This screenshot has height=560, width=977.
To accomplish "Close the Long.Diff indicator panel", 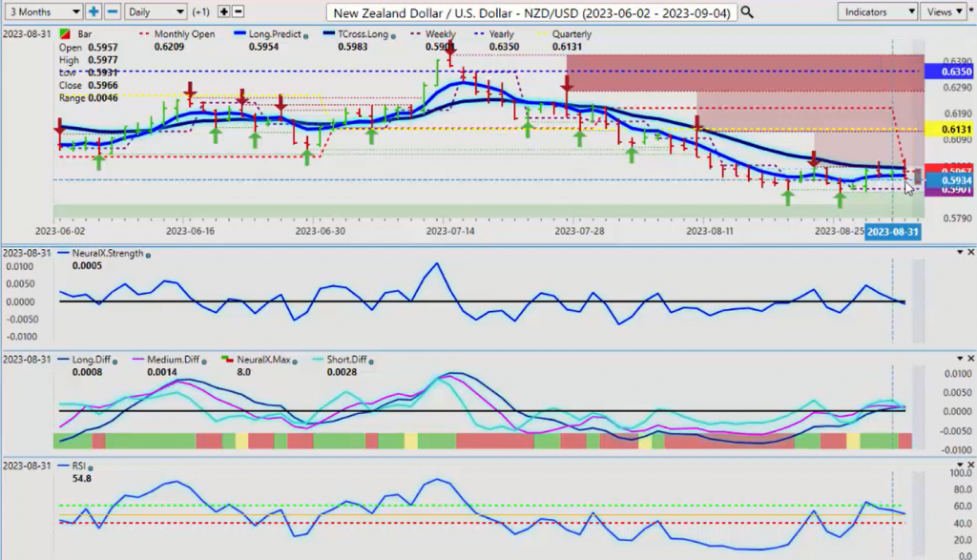I will (970, 358).
